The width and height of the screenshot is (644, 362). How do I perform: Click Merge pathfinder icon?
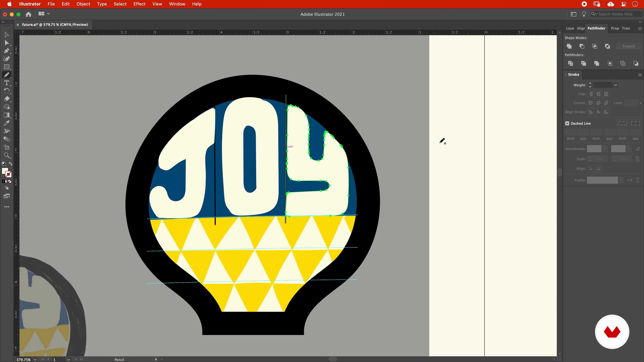pos(597,64)
